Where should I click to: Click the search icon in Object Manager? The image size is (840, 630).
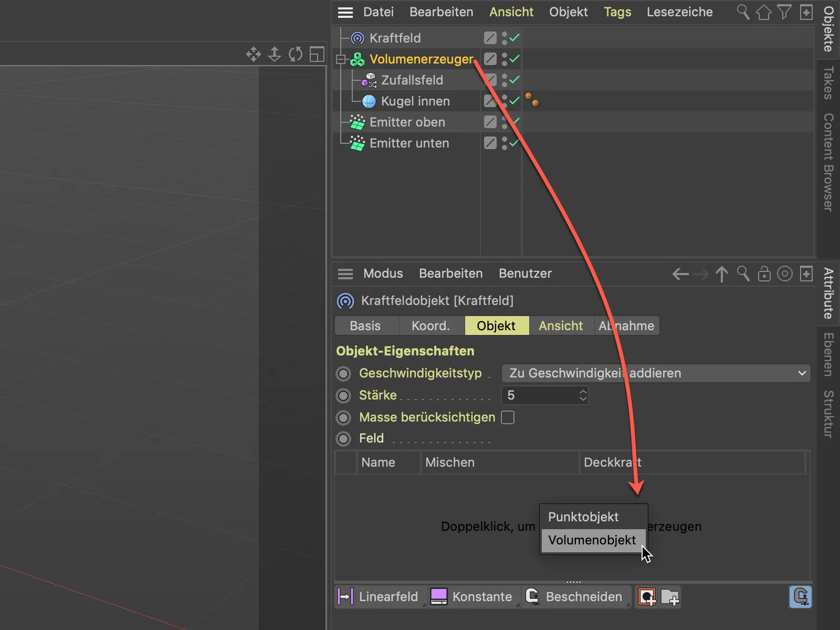pos(743,12)
